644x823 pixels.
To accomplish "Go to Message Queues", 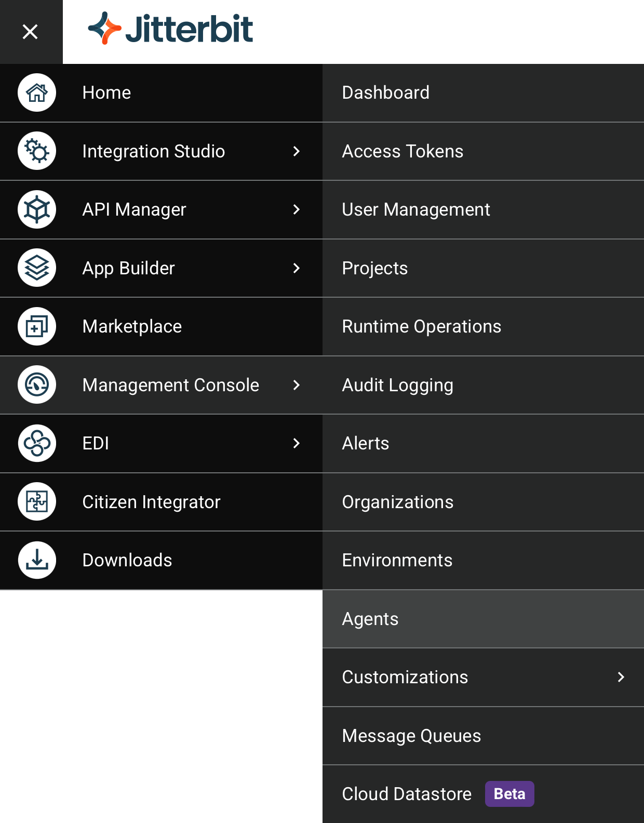I will (x=483, y=736).
